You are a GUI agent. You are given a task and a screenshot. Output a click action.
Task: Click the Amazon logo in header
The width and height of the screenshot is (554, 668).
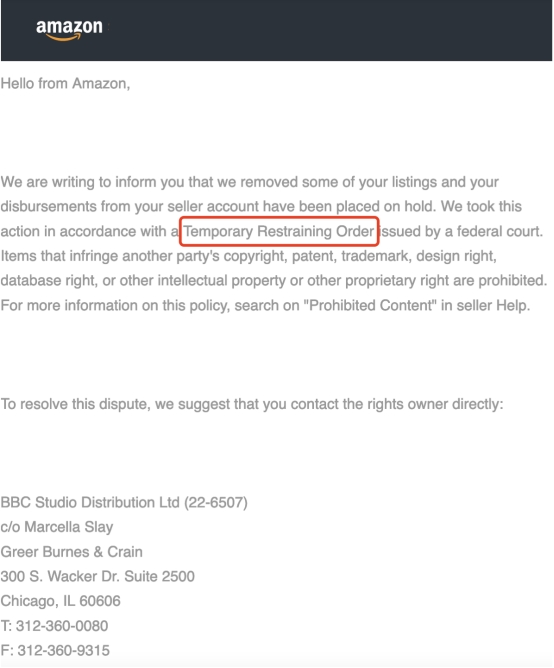69,29
